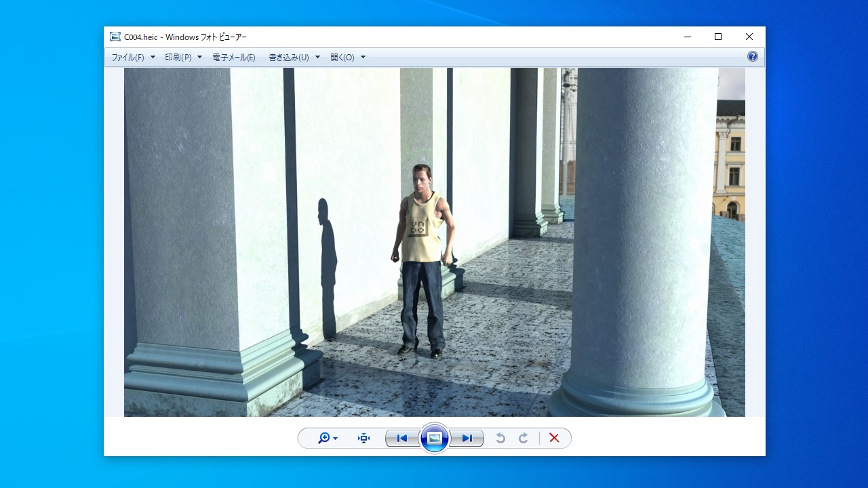This screenshot has width=868, height=488.
Task: Click the photo viewer title bar icon
Action: [115, 37]
